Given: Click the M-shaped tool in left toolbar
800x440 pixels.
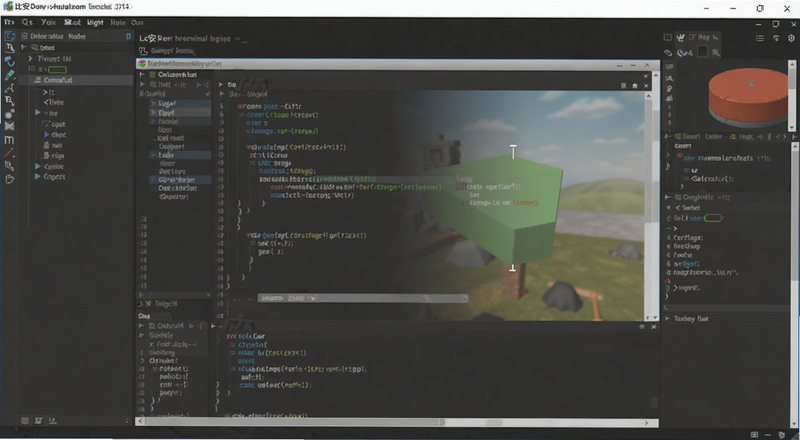Looking at the screenshot, I should coord(10,140).
